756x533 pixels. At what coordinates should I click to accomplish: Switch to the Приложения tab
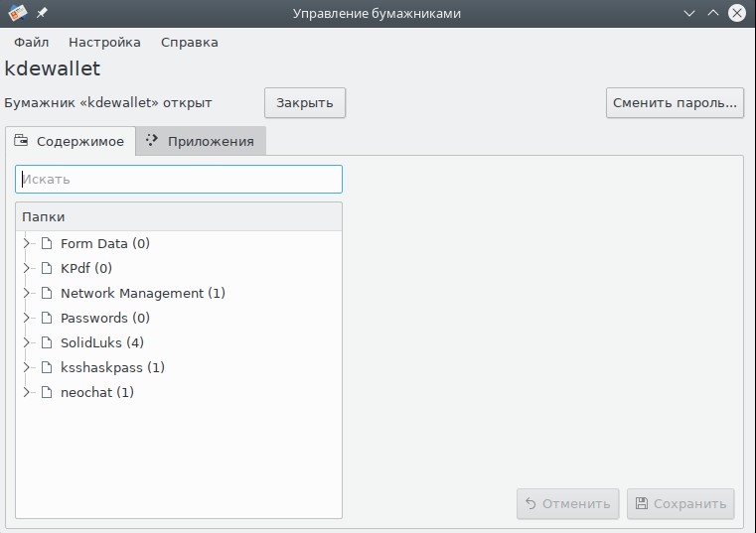tap(201, 141)
